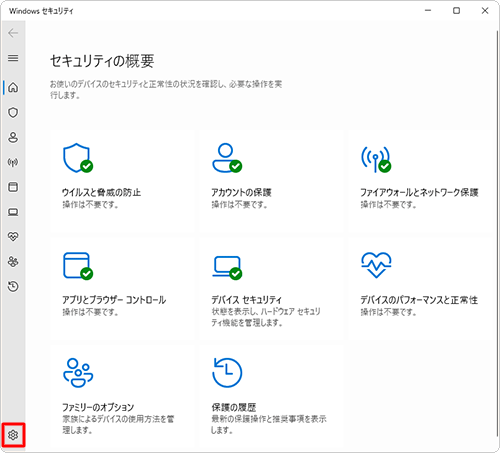Click description text under ファミリーのオプション
The height and width of the screenshot is (453, 500).
point(118,424)
